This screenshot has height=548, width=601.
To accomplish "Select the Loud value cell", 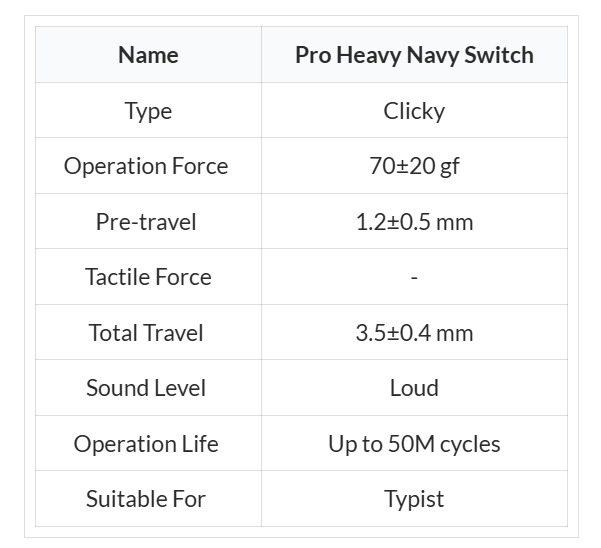I will [x=414, y=387].
